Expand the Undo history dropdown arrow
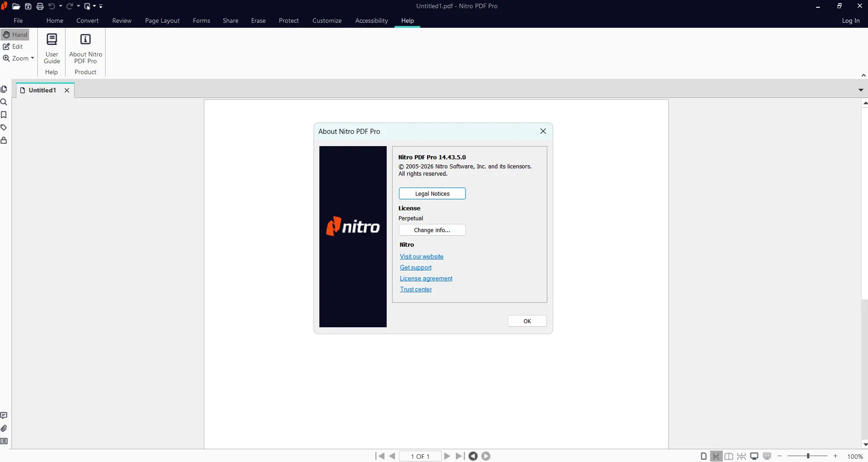This screenshot has width=868, height=462. pyautogui.click(x=61, y=6)
